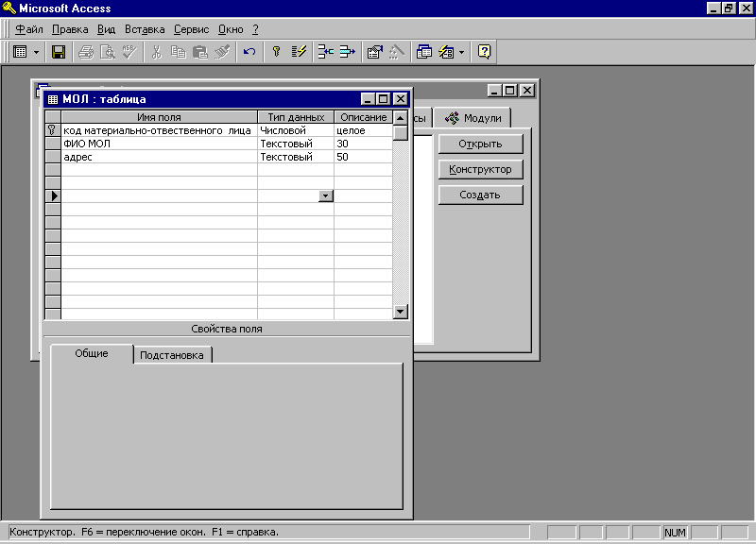Open the ? help menu
The height and width of the screenshot is (544, 756).
255,29
